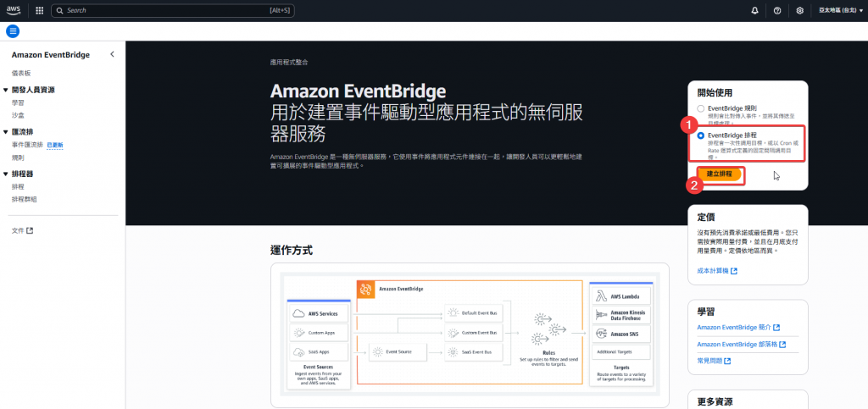Viewport: 868px width, 409px height.
Task: Open 儀表板 in the sidebar
Action: click(x=21, y=73)
